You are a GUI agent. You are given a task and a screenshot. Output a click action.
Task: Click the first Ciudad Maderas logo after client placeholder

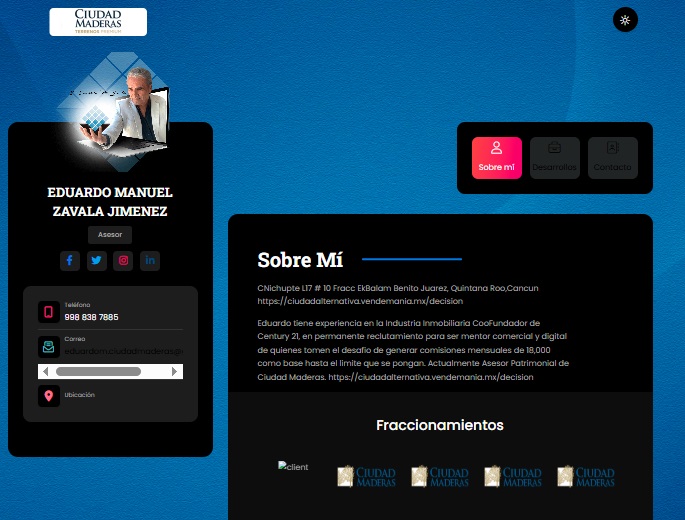pos(367,476)
